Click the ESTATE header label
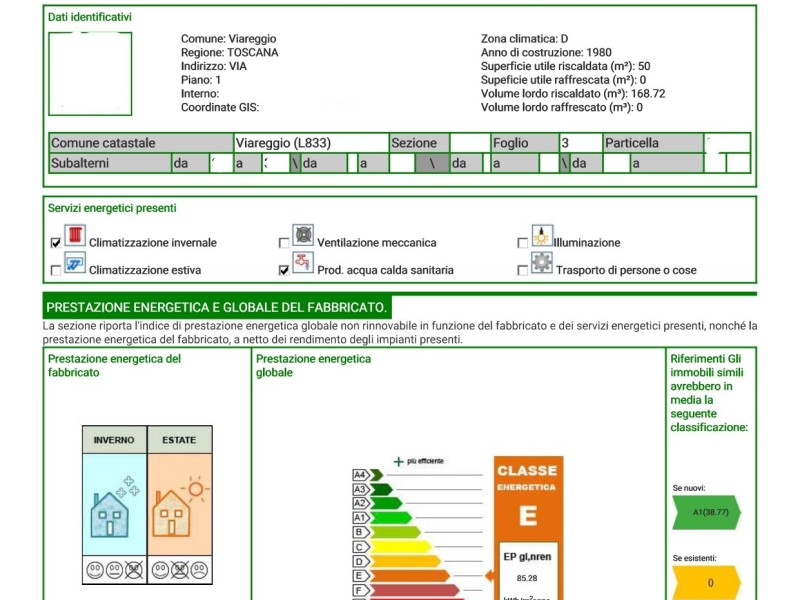Viewport: 800px width, 600px height. pyautogui.click(x=179, y=440)
